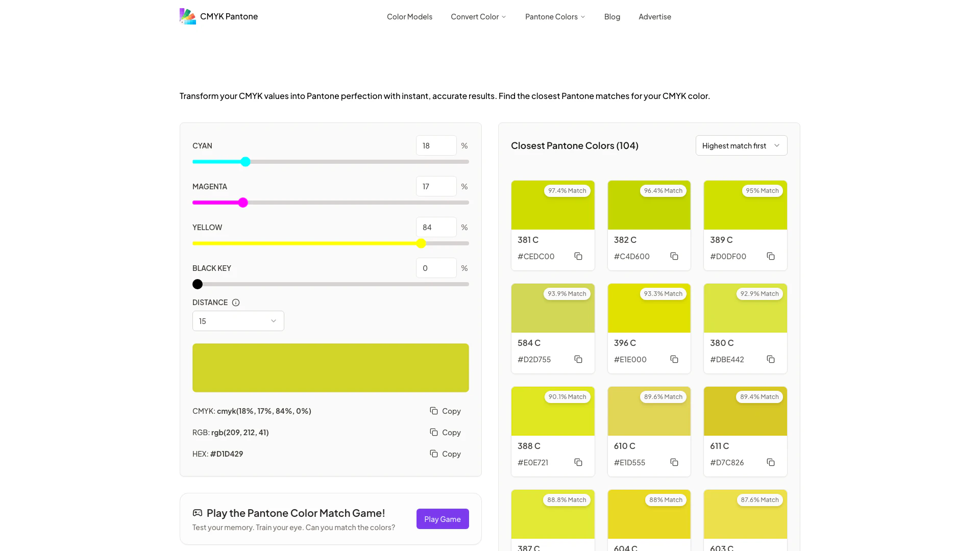The width and height of the screenshot is (980, 551).
Task: Open the Distance dropdown showing 15
Action: pyautogui.click(x=238, y=321)
